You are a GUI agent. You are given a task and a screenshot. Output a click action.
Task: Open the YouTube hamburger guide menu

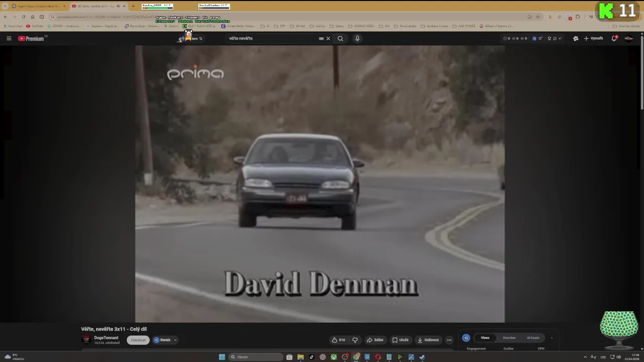coord(9,38)
